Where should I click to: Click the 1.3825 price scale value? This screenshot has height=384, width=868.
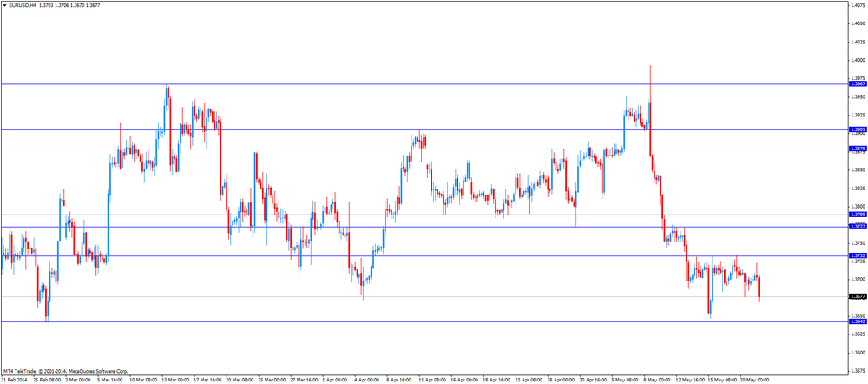click(858, 189)
